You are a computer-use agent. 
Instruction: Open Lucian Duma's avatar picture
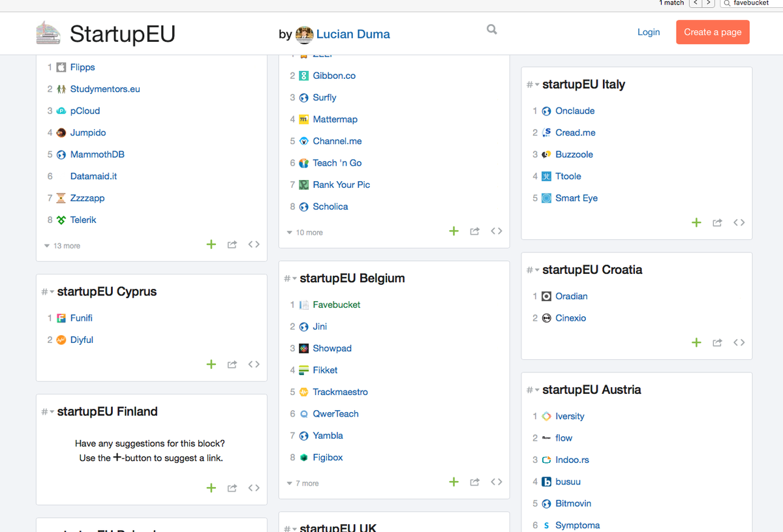[x=304, y=35]
